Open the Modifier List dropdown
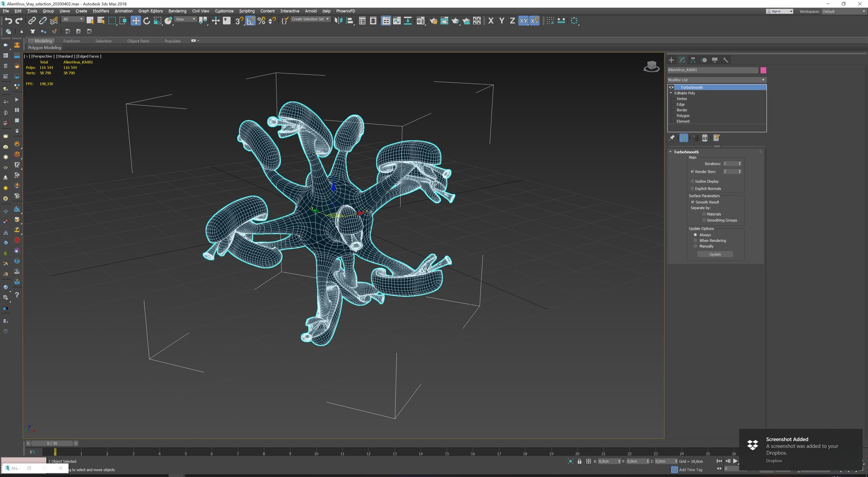This screenshot has height=477, width=868. click(x=717, y=80)
